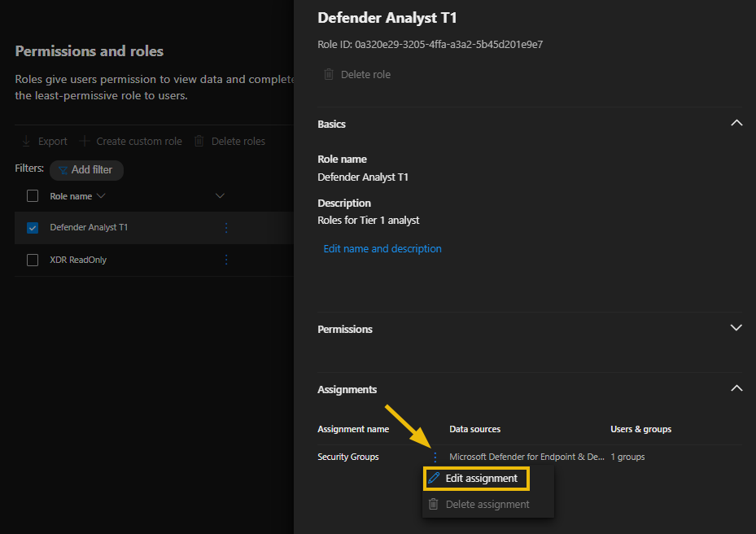Select the Create custom role plus icon
The width and height of the screenshot is (756, 534).
click(x=84, y=141)
